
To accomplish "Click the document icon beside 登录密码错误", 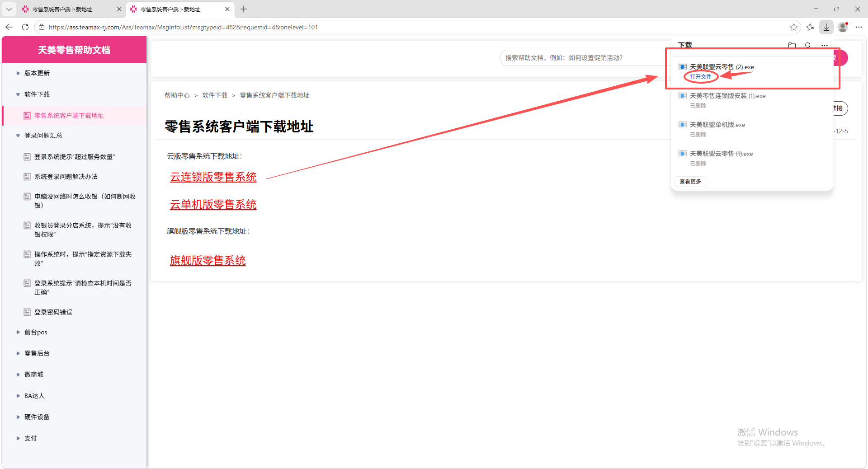I will (x=27, y=312).
